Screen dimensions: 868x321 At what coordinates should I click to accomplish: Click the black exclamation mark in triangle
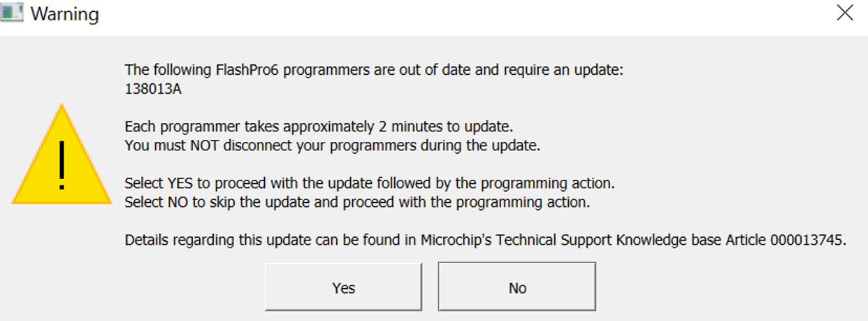click(62, 165)
